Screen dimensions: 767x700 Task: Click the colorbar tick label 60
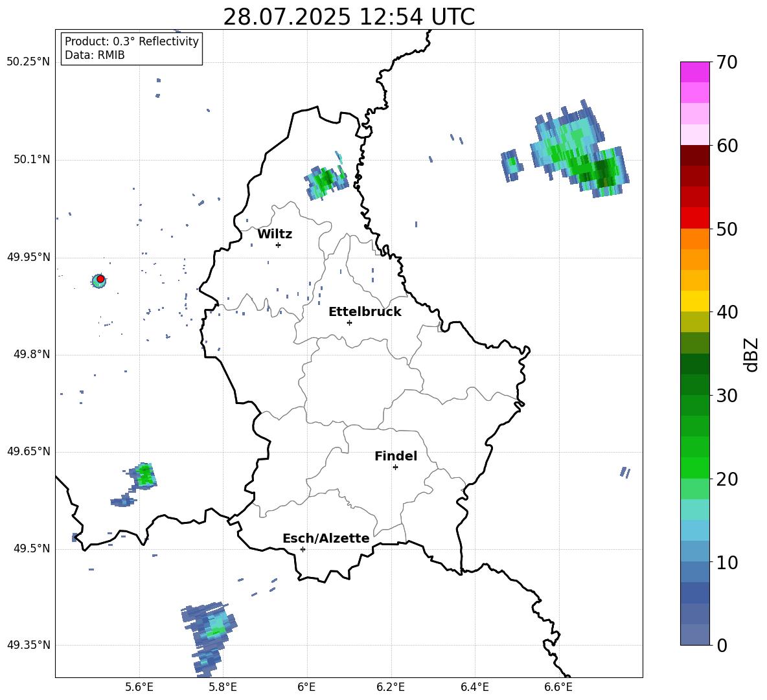727,146
